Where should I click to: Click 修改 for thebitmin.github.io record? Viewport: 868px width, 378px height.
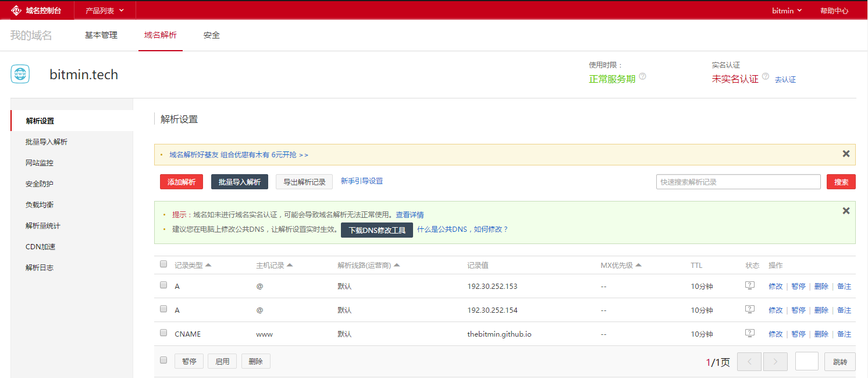click(x=775, y=334)
